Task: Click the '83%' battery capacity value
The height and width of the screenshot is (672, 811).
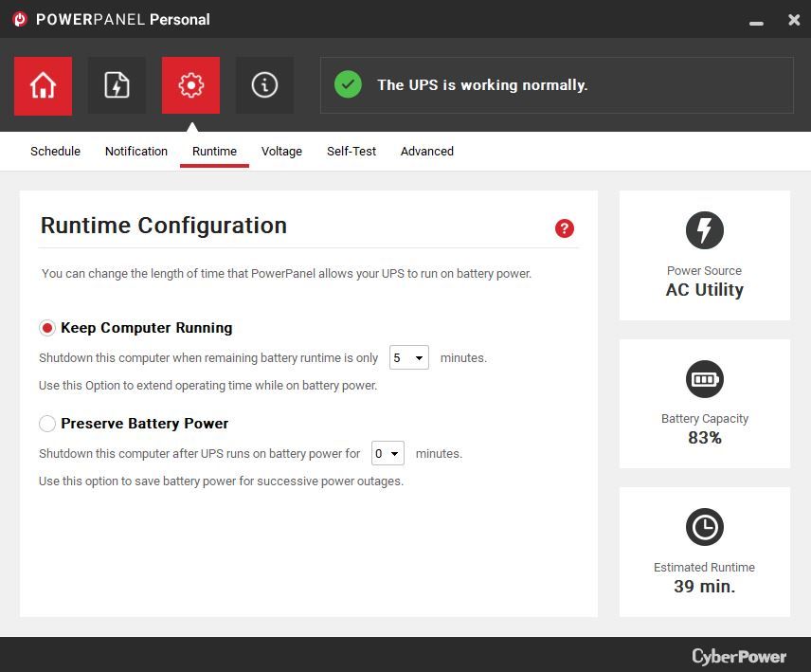Action: point(705,438)
